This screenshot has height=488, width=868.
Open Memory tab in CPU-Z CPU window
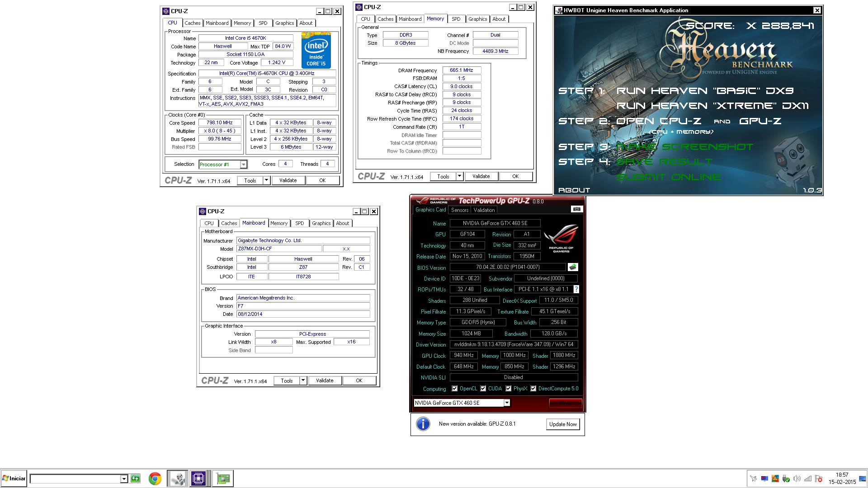click(242, 23)
